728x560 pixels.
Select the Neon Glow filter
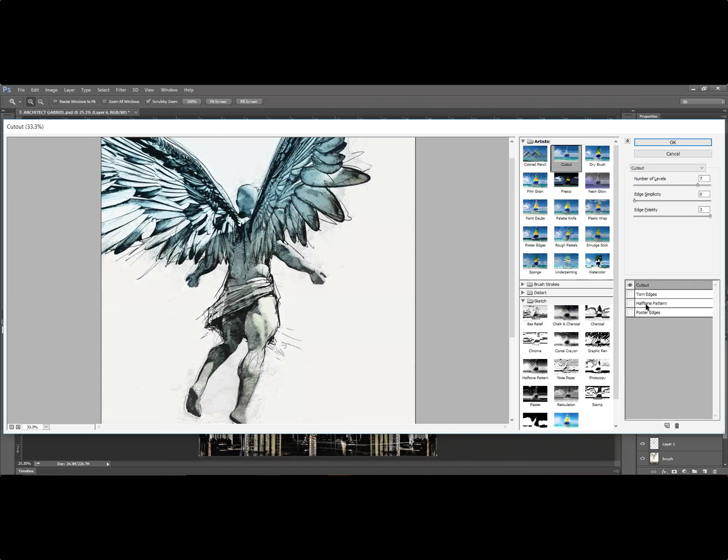597,183
